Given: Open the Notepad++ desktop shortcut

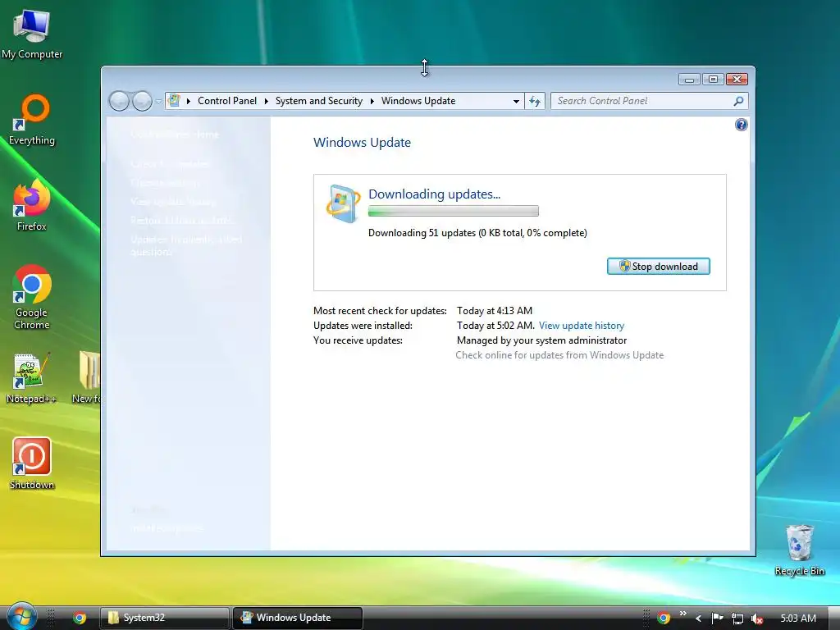Looking at the screenshot, I should [x=31, y=378].
